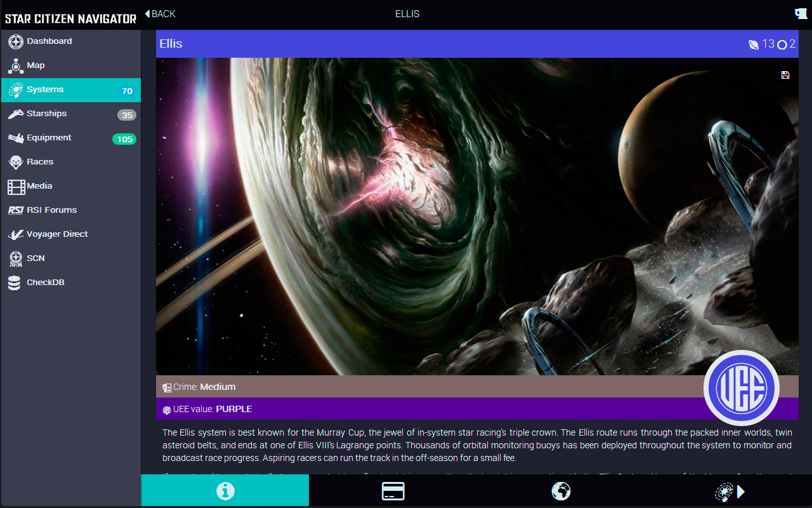The height and width of the screenshot is (508, 812).
Task: Switch to the info tab for Ellis
Action: (225, 491)
